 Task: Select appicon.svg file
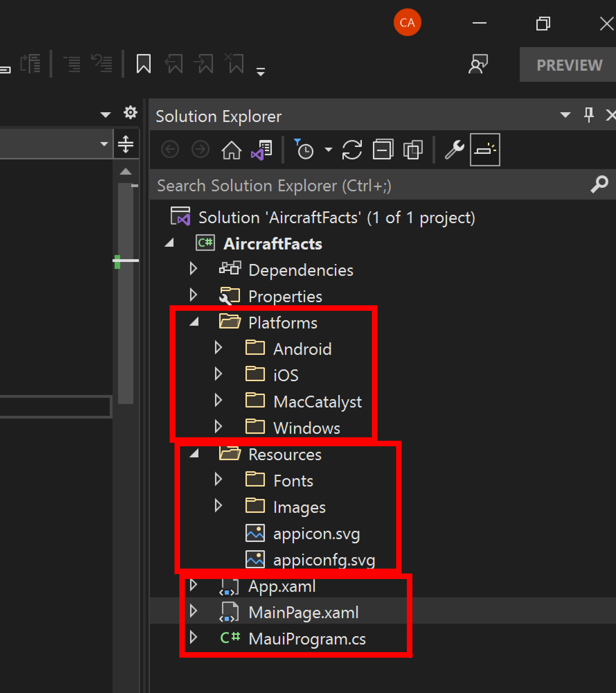[316, 534]
